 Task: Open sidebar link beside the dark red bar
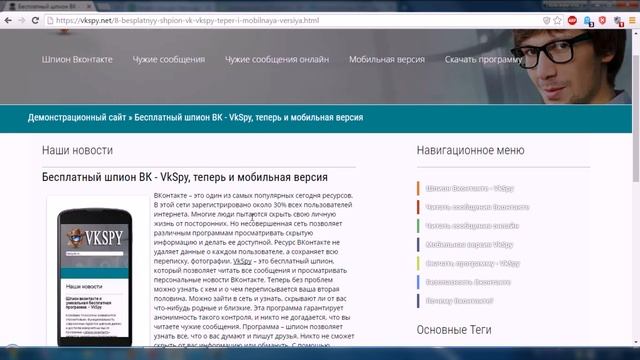coord(477,207)
